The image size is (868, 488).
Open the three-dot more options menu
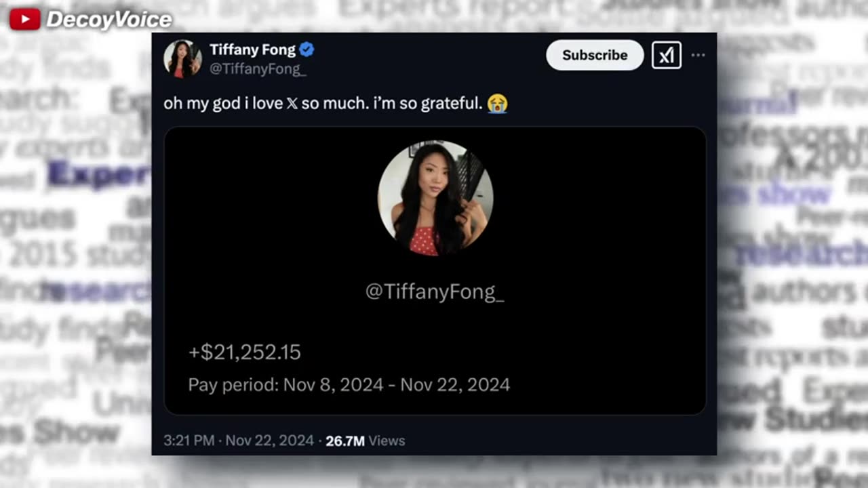[698, 55]
